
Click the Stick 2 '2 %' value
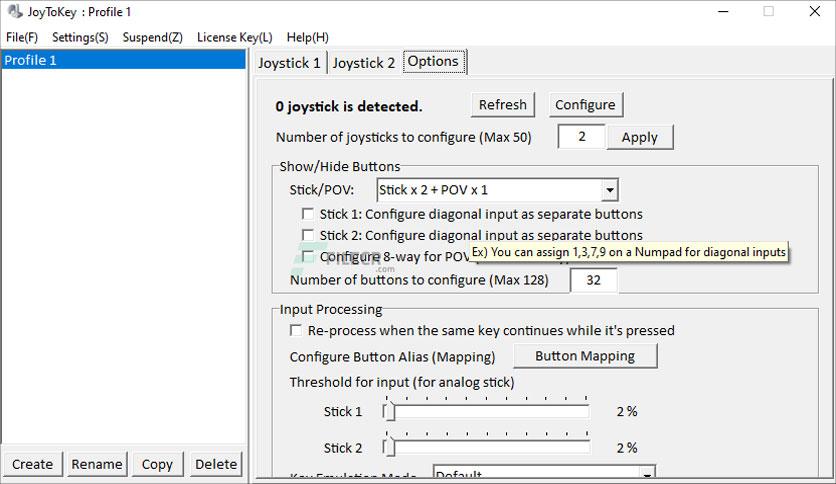click(x=627, y=448)
